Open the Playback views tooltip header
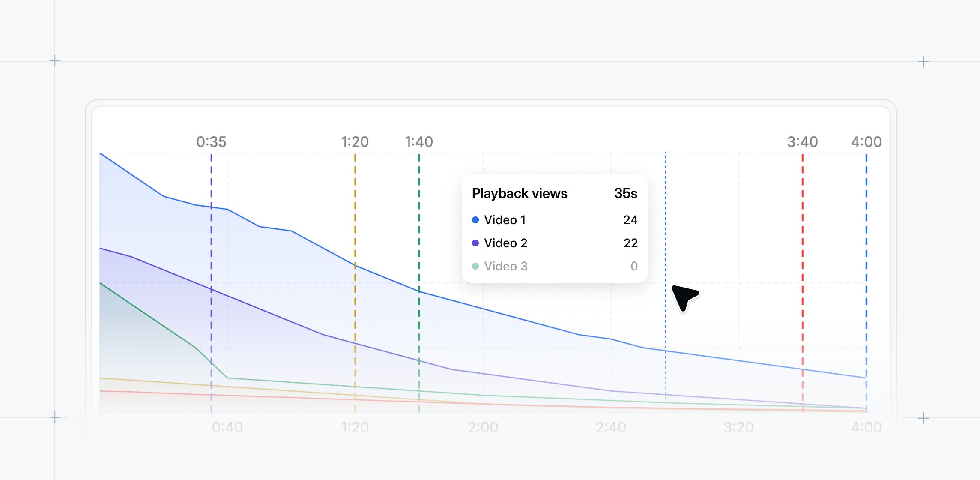The height and width of the screenshot is (480, 980). click(x=520, y=193)
